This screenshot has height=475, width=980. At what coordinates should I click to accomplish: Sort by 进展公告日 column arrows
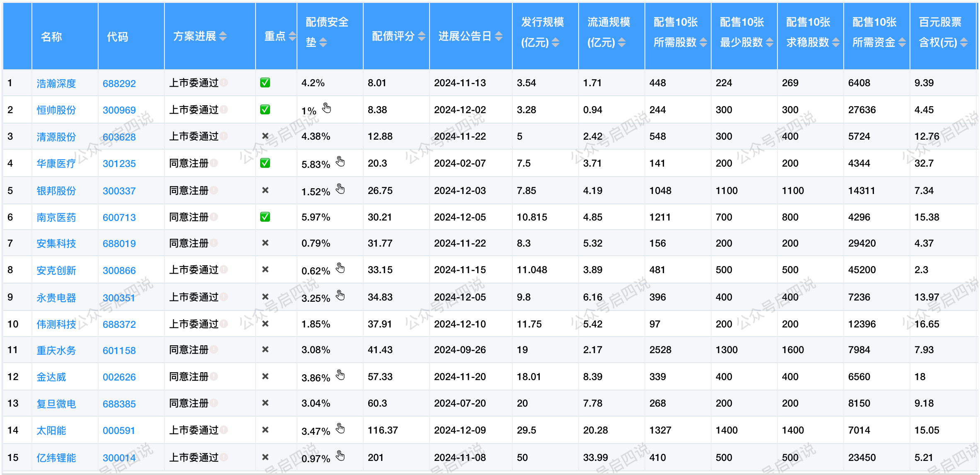click(499, 36)
